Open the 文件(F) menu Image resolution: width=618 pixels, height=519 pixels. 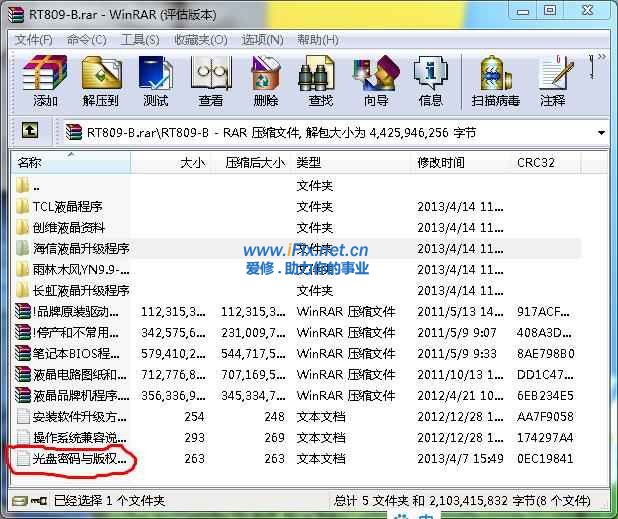pos(34,40)
